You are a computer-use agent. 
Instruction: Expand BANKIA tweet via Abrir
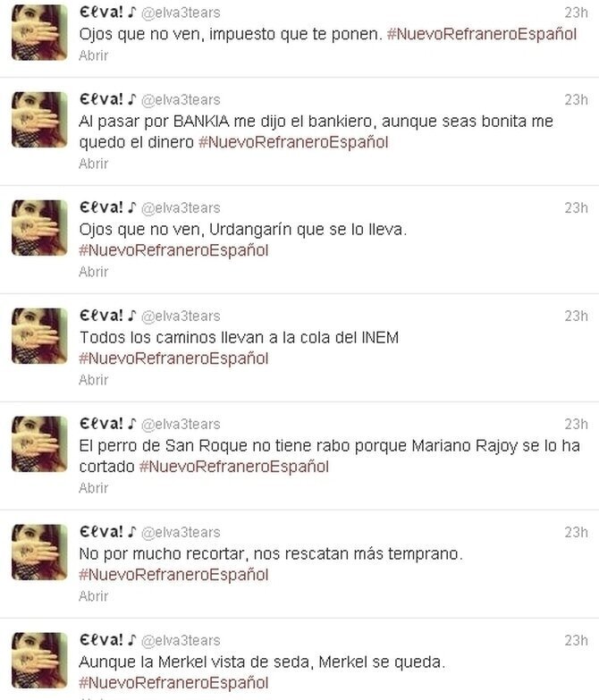pyautogui.click(x=93, y=164)
